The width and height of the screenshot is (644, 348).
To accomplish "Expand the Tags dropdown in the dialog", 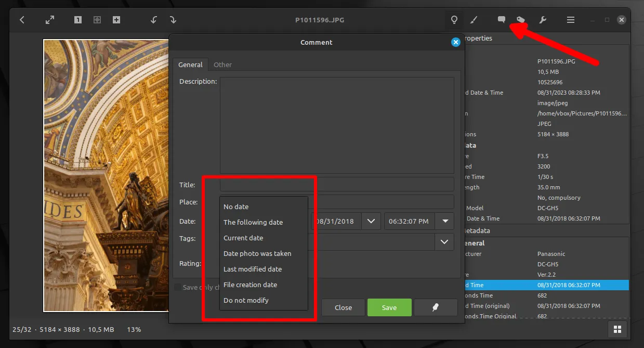I will pos(445,241).
